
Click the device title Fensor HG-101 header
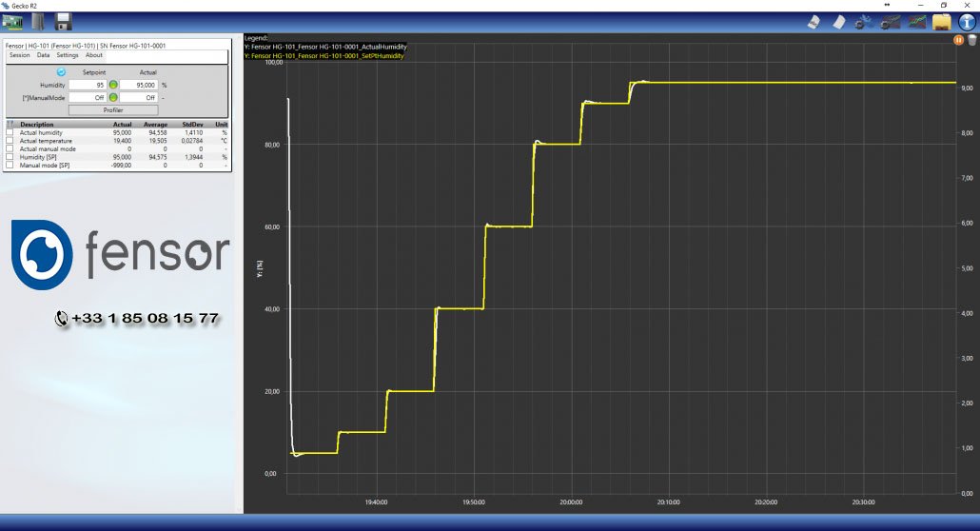pos(86,46)
